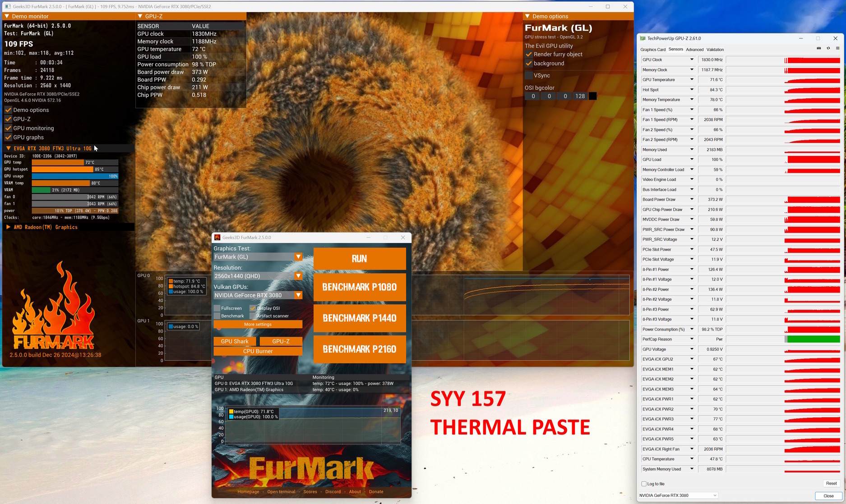Toggle the GPU-Z checkbox in Demo monitor
846x504 pixels.
point(8,119)
